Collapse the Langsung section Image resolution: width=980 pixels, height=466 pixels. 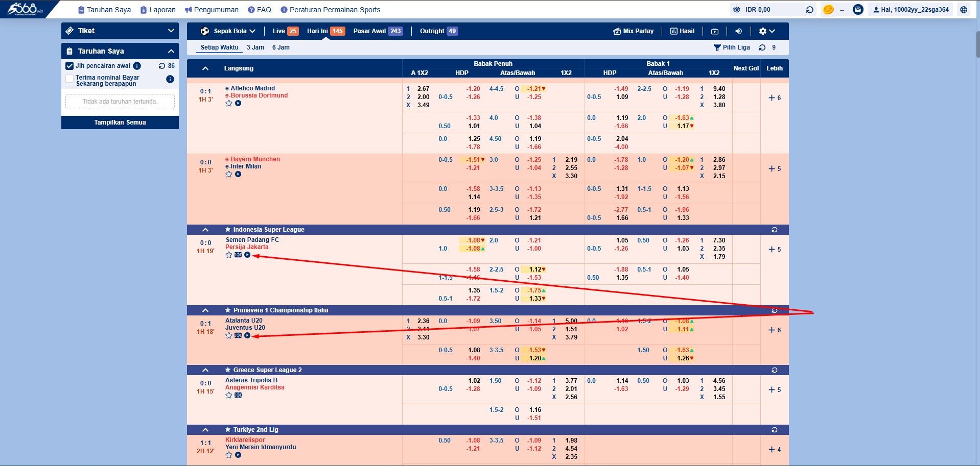point(205,68)
